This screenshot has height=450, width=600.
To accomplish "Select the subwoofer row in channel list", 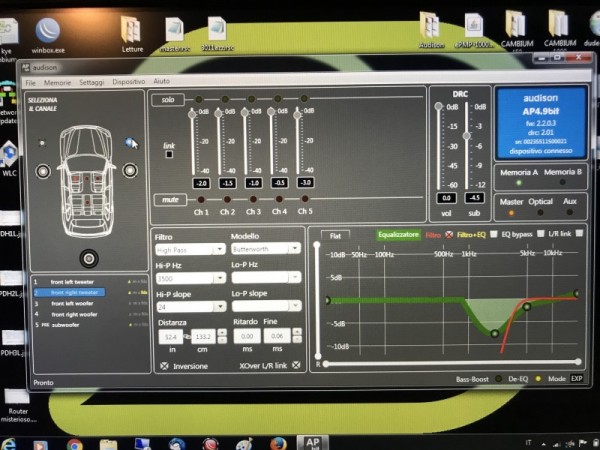I will click(x=91, y=325).
